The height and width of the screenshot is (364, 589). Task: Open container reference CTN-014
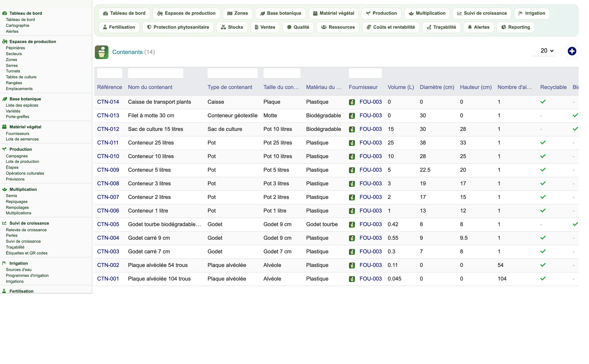click(108, 102)
